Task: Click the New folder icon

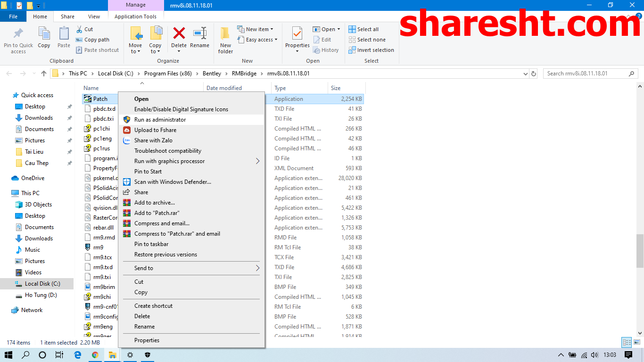Action: tap(225, 33)
